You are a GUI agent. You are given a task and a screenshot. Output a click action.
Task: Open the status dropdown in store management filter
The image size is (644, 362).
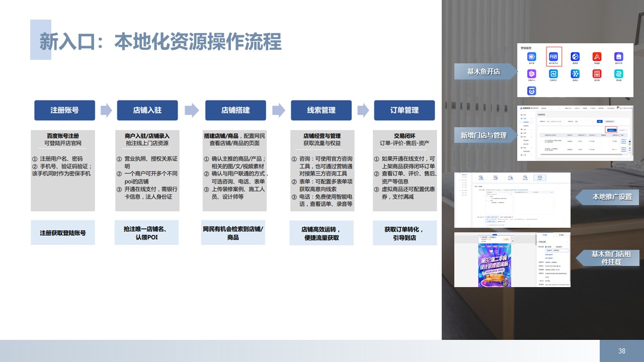point(584,122)
